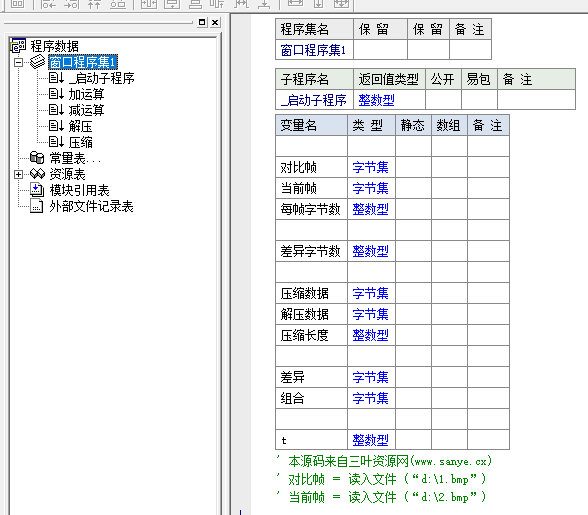Click the 静态 column header
588x515 pixels.
413,125
